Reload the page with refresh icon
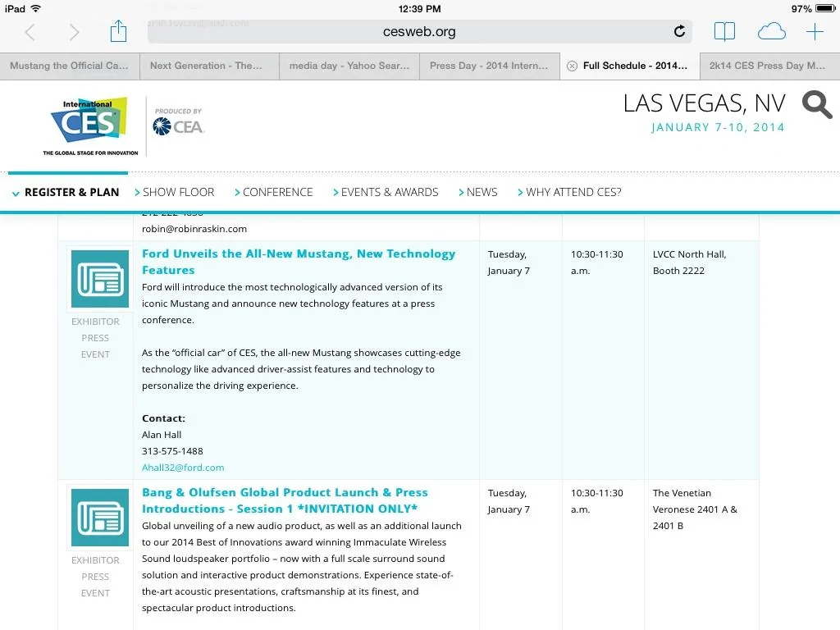Screen dimensions: 840x630 679,32
